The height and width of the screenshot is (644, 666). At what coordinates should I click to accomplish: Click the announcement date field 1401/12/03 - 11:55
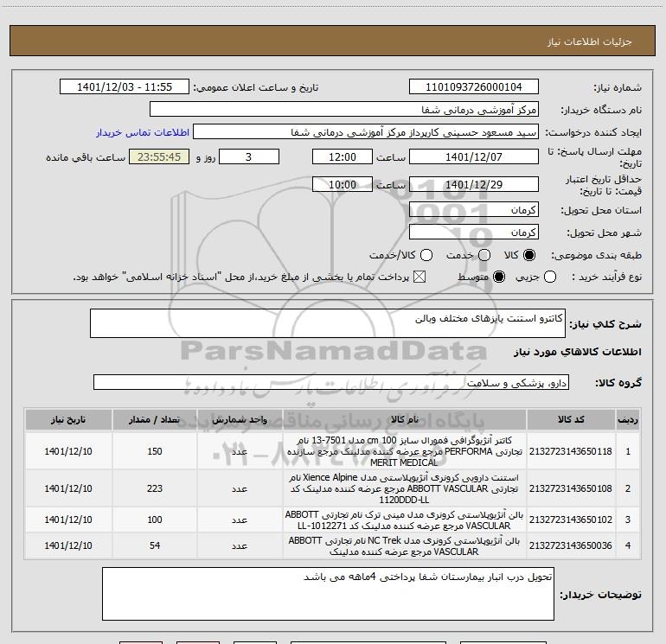pos(125,87)
